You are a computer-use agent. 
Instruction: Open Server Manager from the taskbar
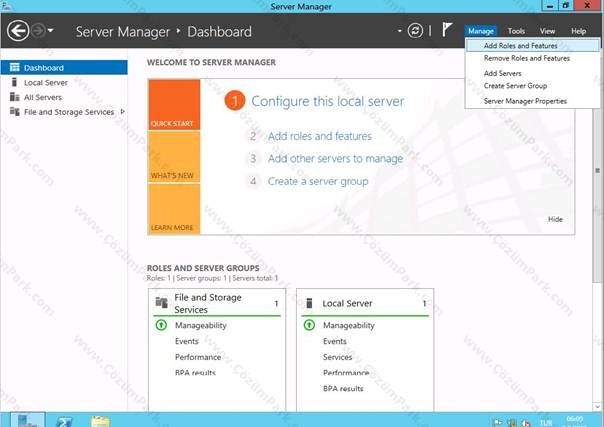tap(28, 420)
